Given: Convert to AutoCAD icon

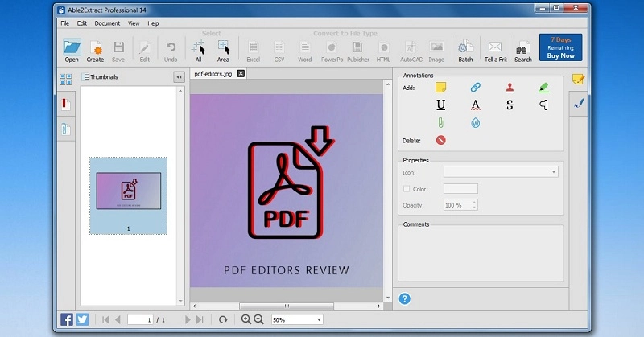Looking at the screenshot, I should coord(411,47).
